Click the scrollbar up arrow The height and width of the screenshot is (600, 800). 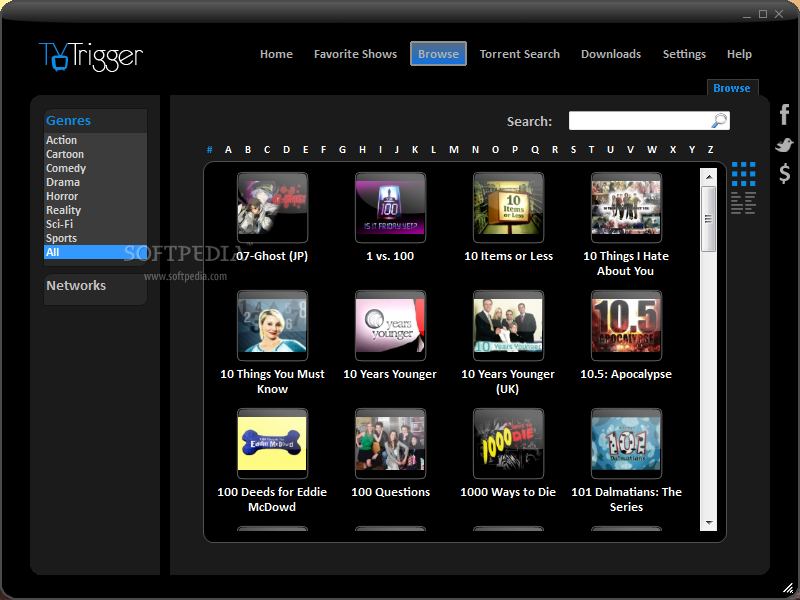coord(709,177)
